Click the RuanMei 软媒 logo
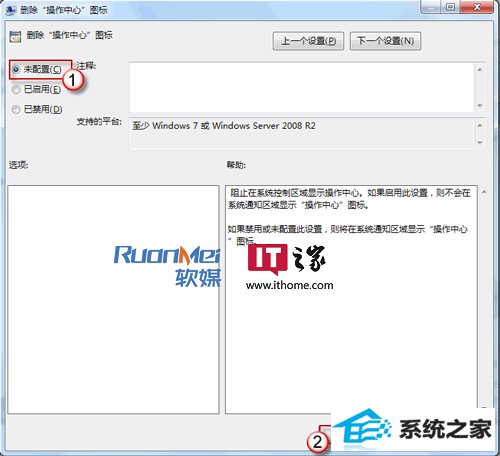This screenshot has width=500, height=456. coord(167,266)
